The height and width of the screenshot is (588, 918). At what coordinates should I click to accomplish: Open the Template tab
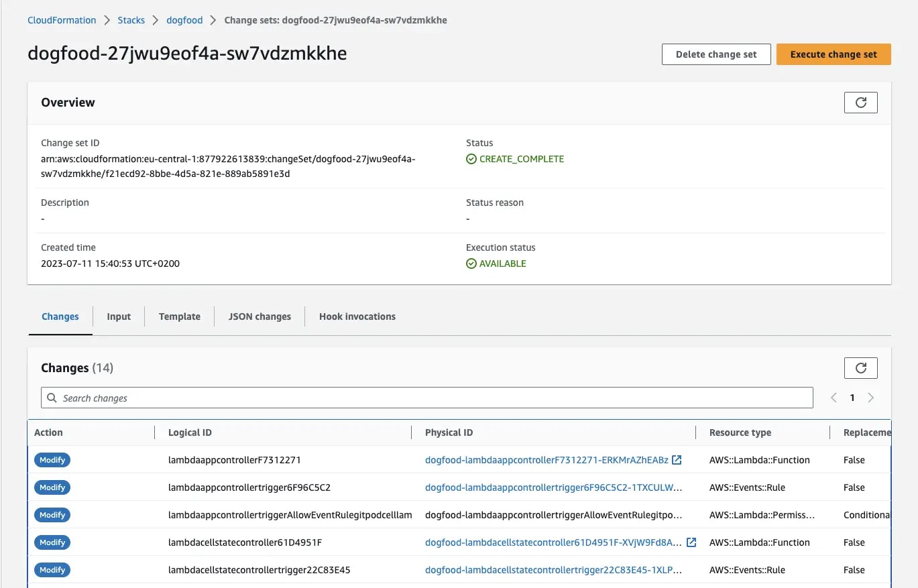click(x=180, y=316)
